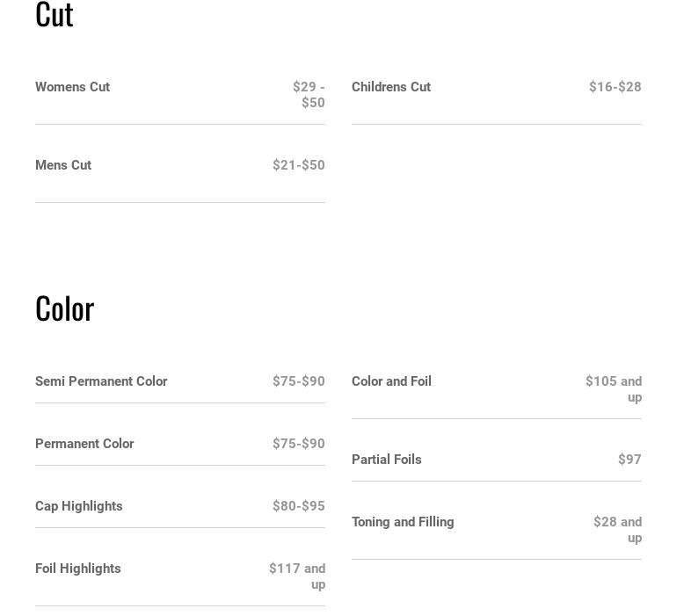Viewport: 677px width, 616px height.
Task: Click the Color section heading
Action: click(x=64, y=308)
